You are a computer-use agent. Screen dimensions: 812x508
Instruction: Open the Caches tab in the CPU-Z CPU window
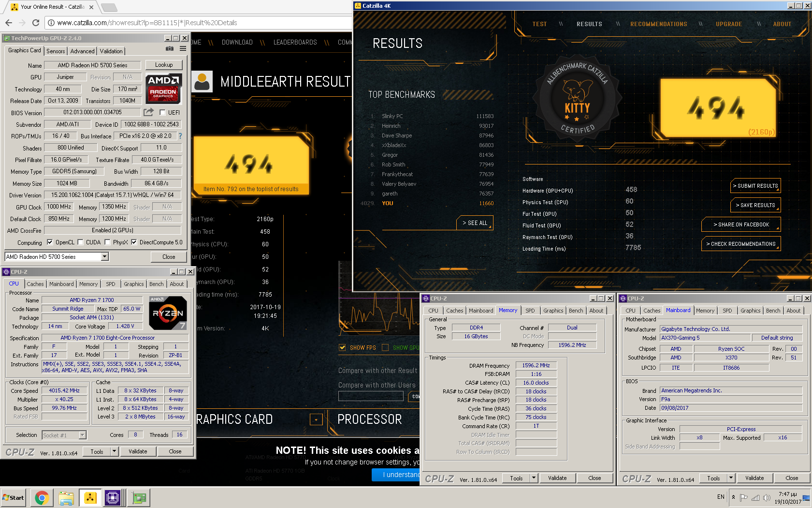click(35, 284)
